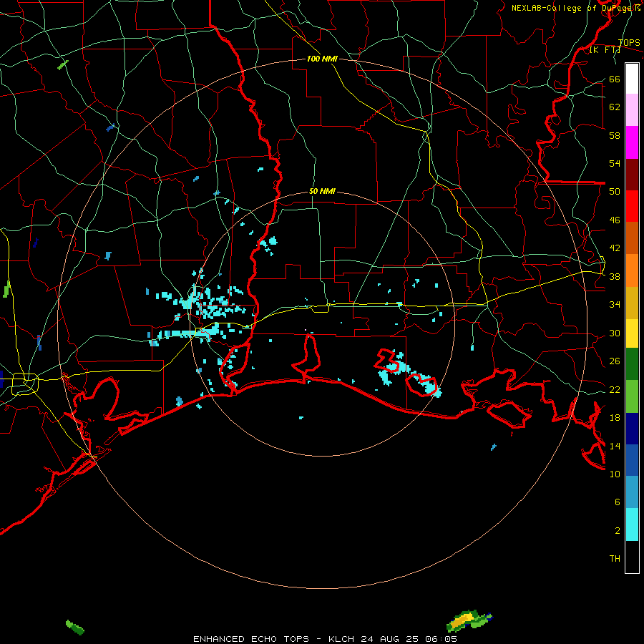Click the legend value "50"

(x=615, y=192)
